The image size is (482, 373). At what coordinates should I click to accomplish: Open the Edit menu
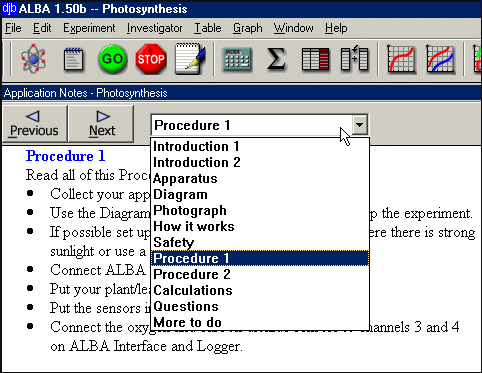(x=42, y=28)
